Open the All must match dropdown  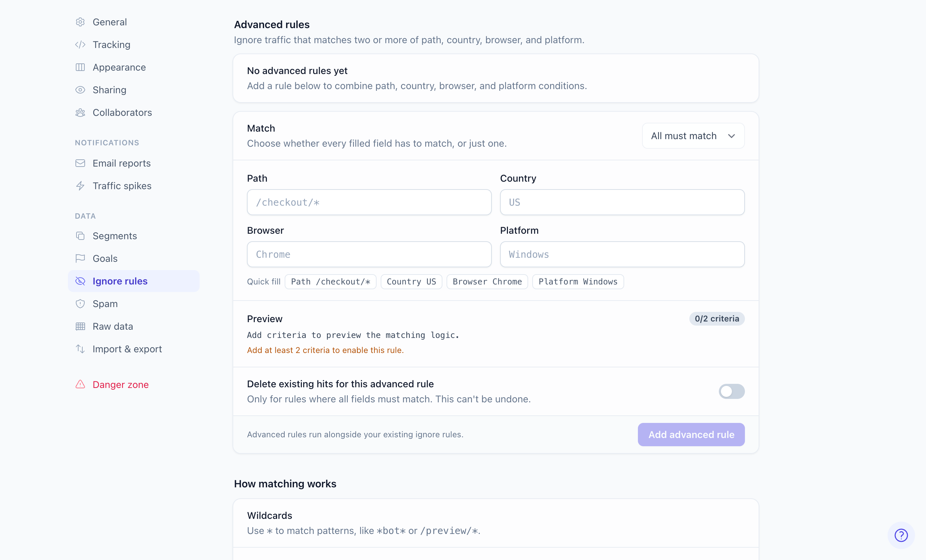click(693, 136)
